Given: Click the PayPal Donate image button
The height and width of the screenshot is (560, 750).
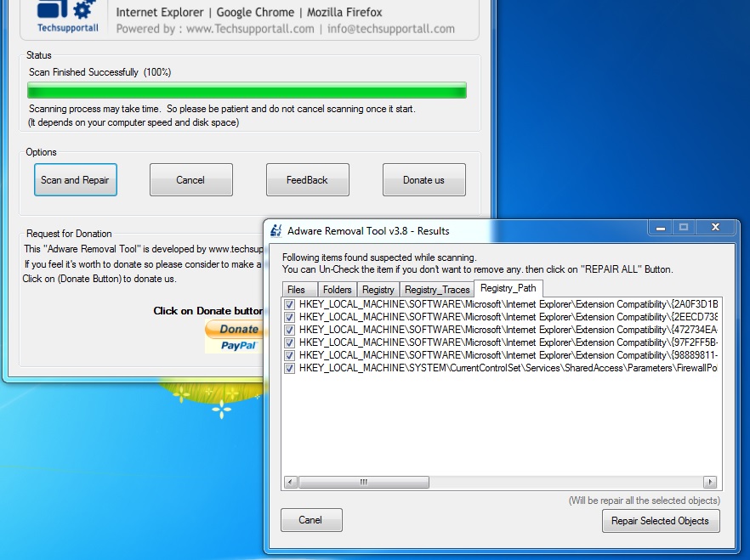Looking at the screenshot, I should click(234, 337).
